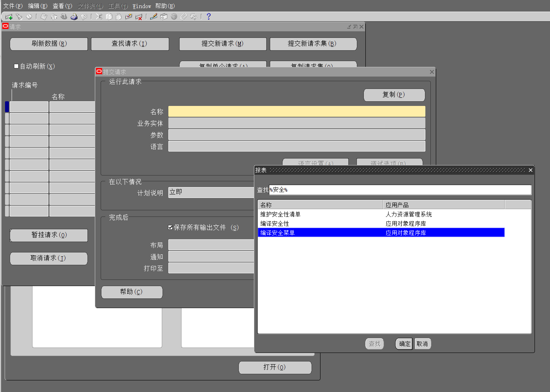Image resolution: width=550 pixels, height=392 pixels.
Task: Open the 帮助(H) menu
Action: (x=165, y=6)
